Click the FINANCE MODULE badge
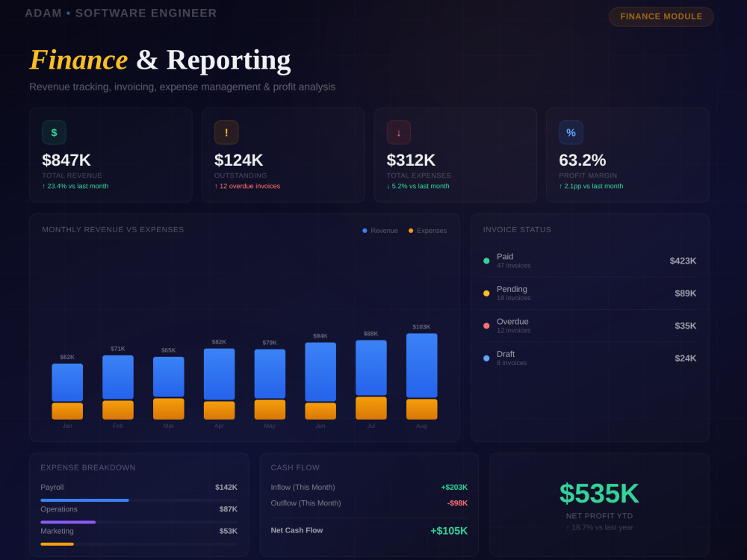This screenshot has width=747, height=560. pos(661,16)
